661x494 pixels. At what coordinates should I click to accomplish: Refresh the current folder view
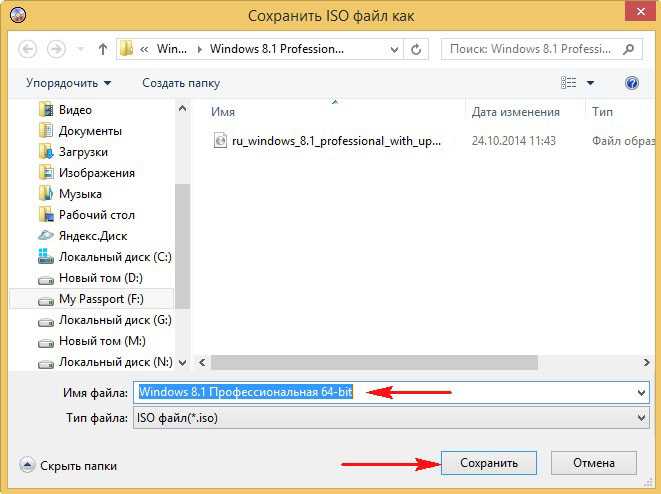click(416, 50)
